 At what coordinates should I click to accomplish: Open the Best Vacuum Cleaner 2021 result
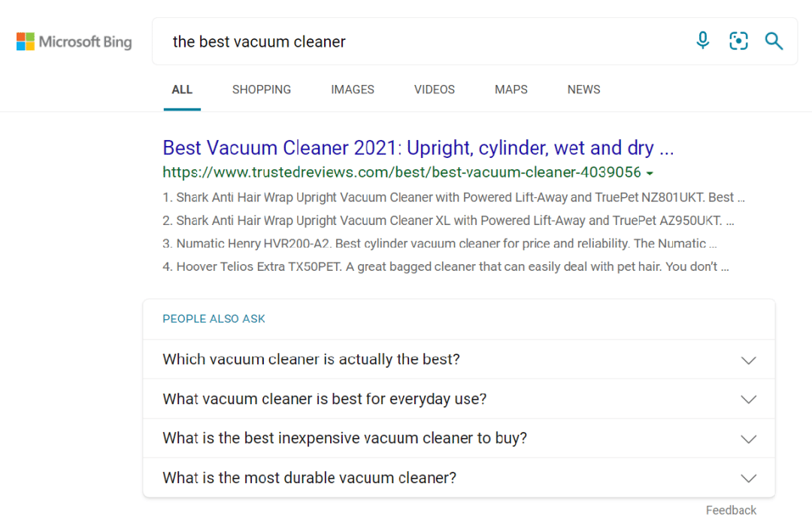(x=418, y=147)
